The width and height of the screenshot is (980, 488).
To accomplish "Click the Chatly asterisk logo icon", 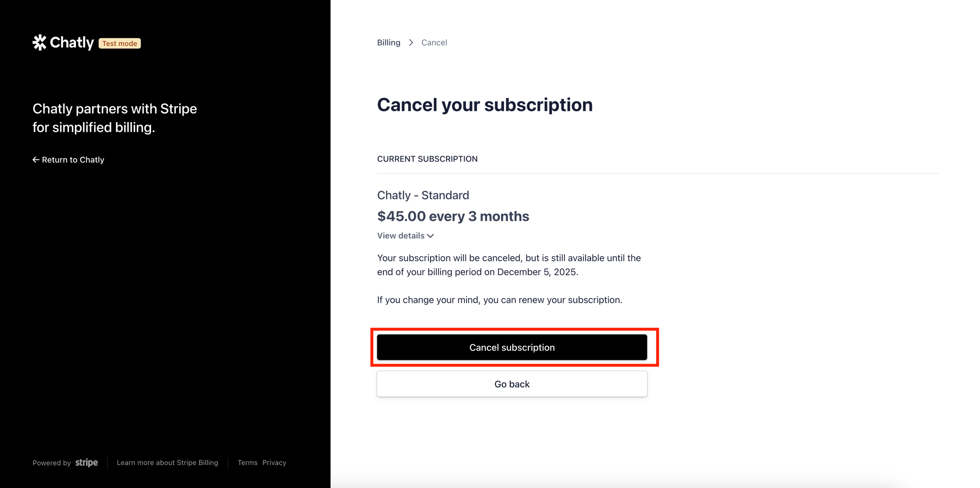I will pos(40,43).
